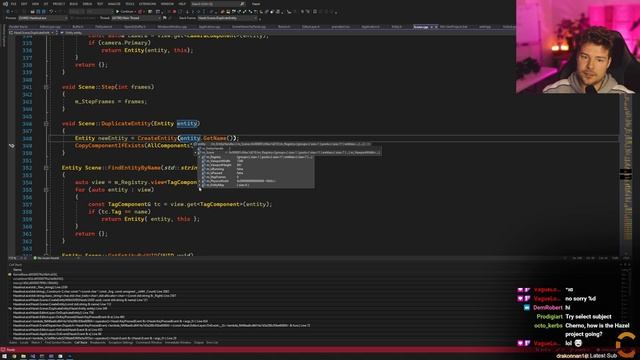The height and width of the screenshot is (360, 640).
Task: Open the Immediate Window tab
Action: tap(178, 342)
